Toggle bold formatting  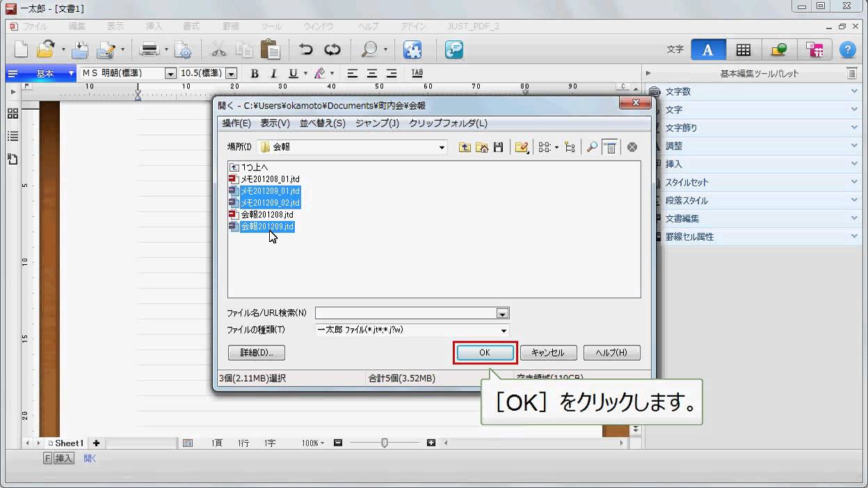click(255, 73)
